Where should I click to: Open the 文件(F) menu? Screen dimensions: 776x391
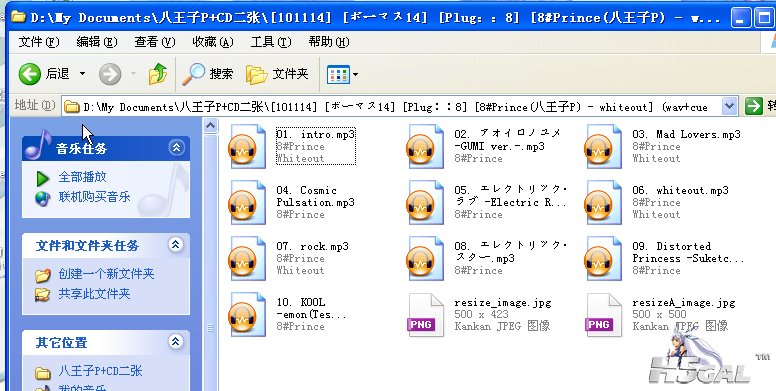tap(39, 43)
